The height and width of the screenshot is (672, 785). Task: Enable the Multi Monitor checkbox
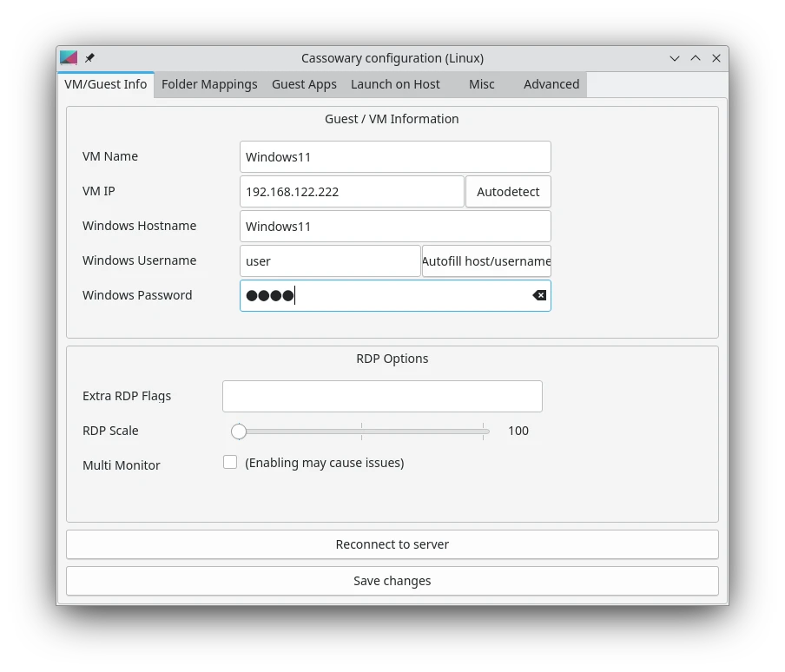click(230, 463)
